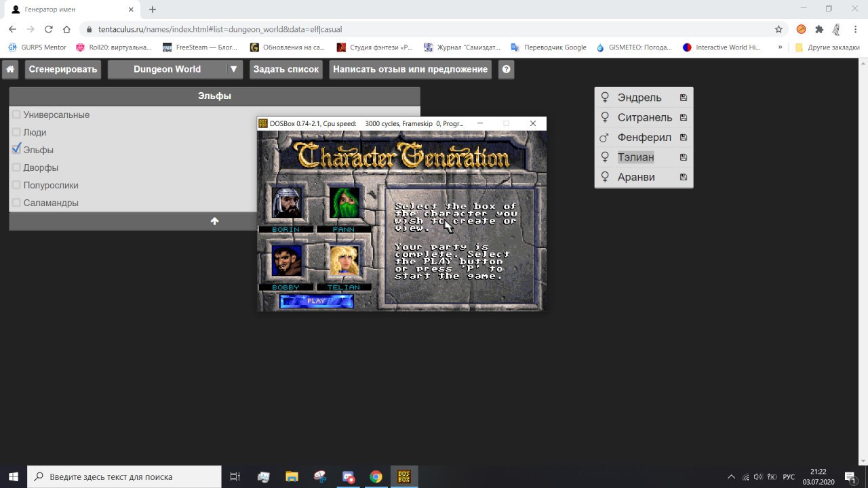Save the name Фенферил
The width and height of the screenshot is (868, 488).
tap(684, 138)
